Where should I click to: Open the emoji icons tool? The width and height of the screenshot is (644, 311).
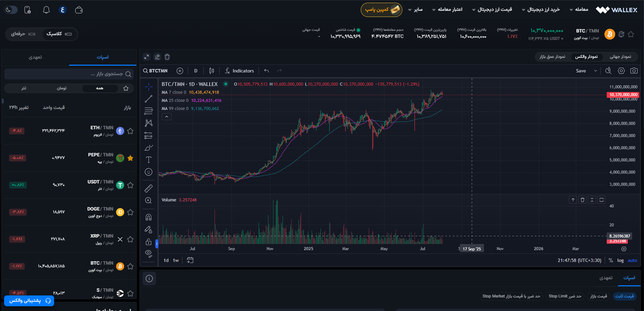point(149,172)
